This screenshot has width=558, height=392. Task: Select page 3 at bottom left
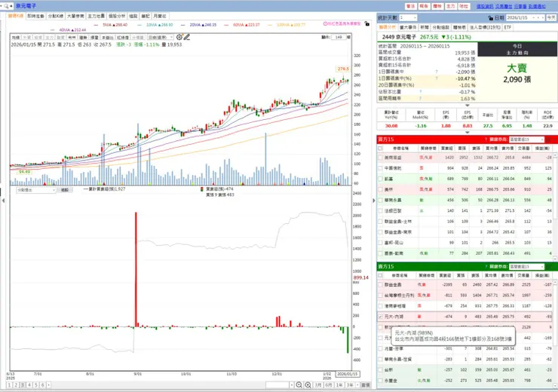23,385
